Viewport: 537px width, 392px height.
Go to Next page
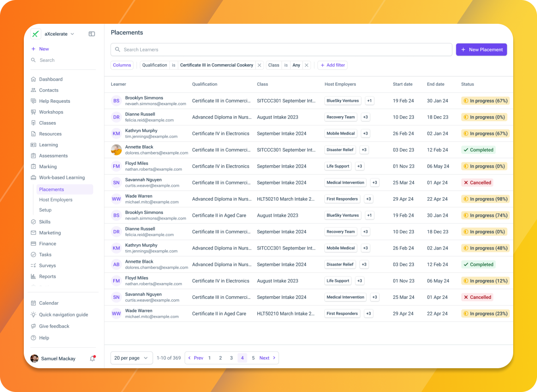(268, 358)
